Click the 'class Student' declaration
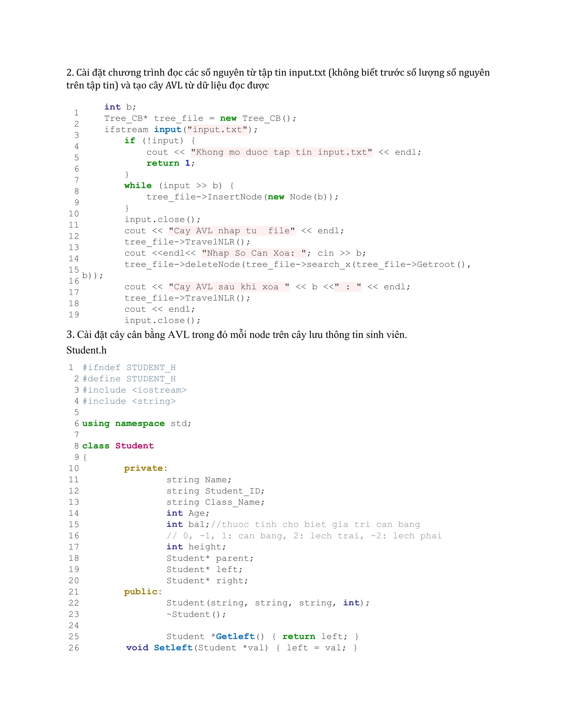The height and width of the screenshot is (728, 563). (118, 446)
